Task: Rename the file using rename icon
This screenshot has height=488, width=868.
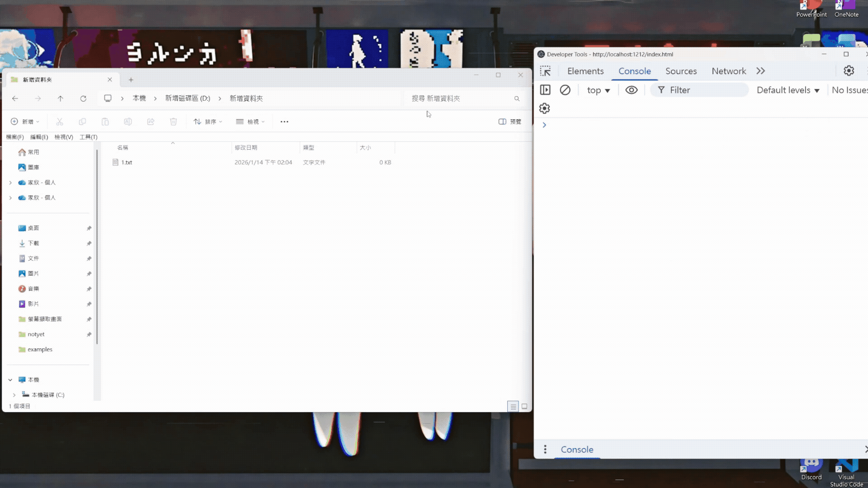Action: [128, 121]
